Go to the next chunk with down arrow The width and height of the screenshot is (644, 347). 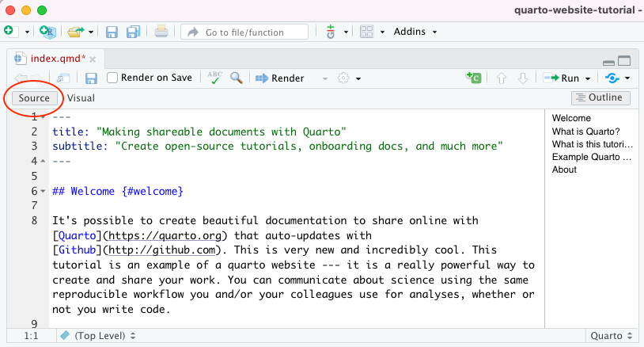click(x=522, y=78)
